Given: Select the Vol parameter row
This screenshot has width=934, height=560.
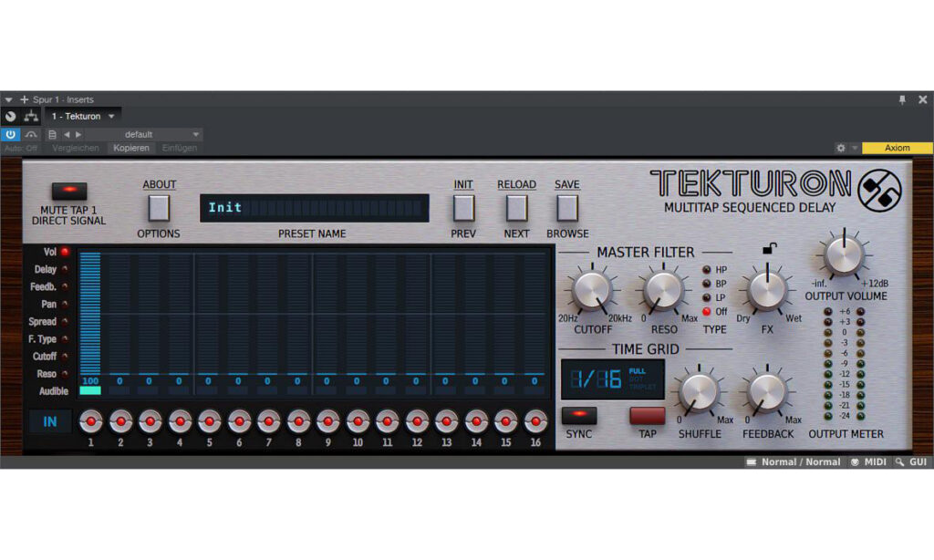Looking at the screenshot, I should 57,252.
